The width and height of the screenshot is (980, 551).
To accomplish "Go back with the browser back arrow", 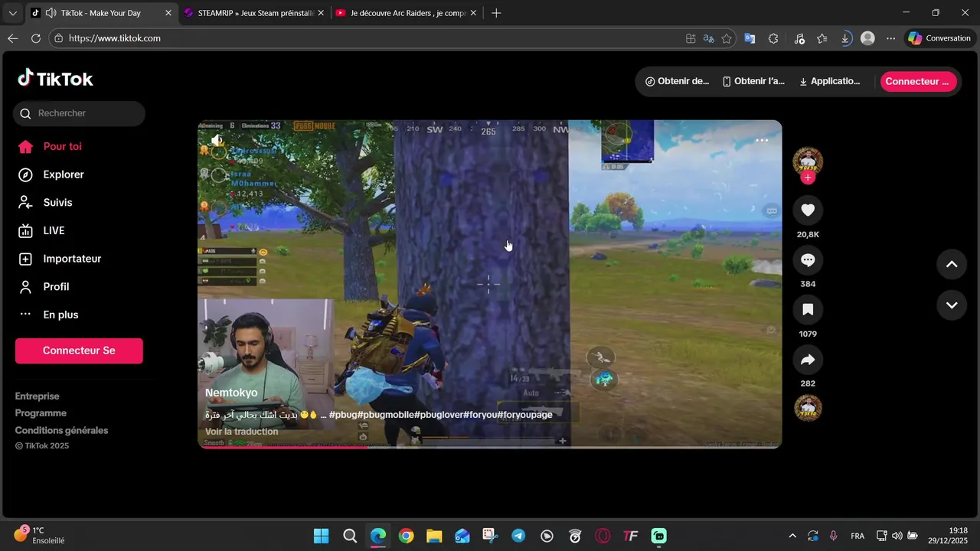I will pos(13,38).
